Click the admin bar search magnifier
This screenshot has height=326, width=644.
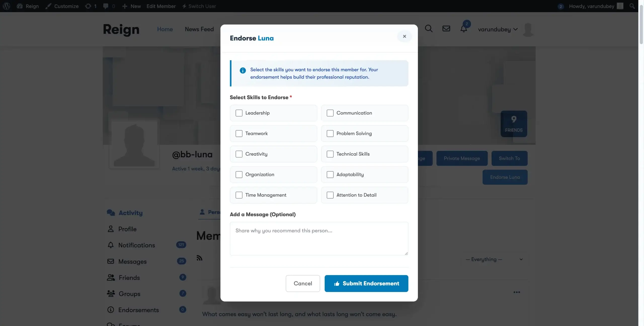point(632,6)
